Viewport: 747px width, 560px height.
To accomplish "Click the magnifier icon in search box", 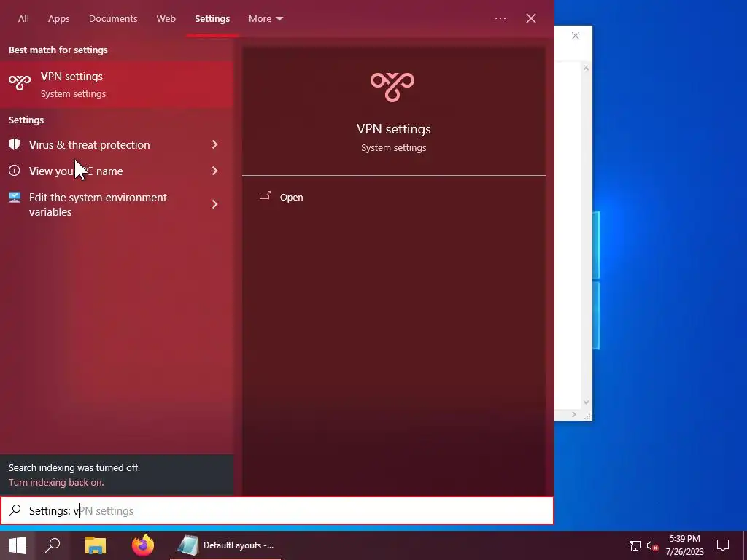I will point(15,510).
